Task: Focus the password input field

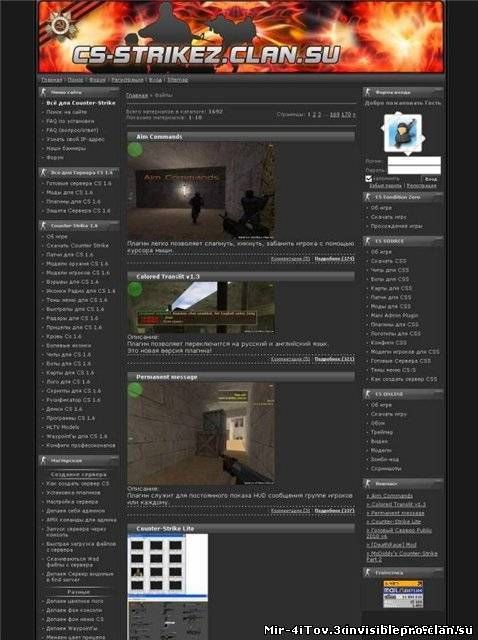Action: [414, 170]
